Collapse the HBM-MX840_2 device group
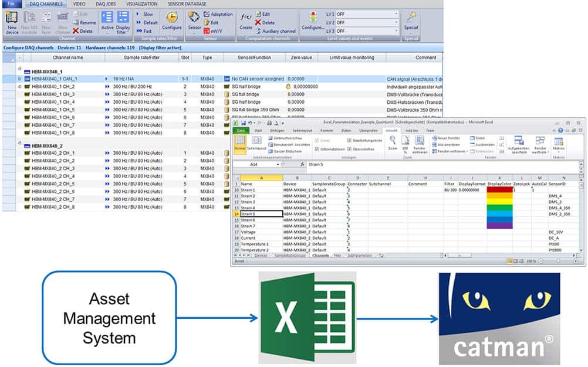The image size is (588, 367). (x=19, y=143)
